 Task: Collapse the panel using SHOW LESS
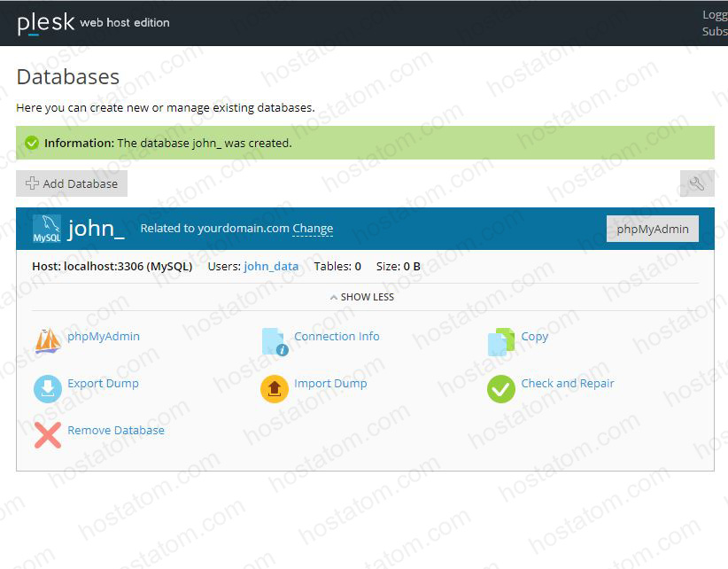pyautogui.click(x=361, y=296)
